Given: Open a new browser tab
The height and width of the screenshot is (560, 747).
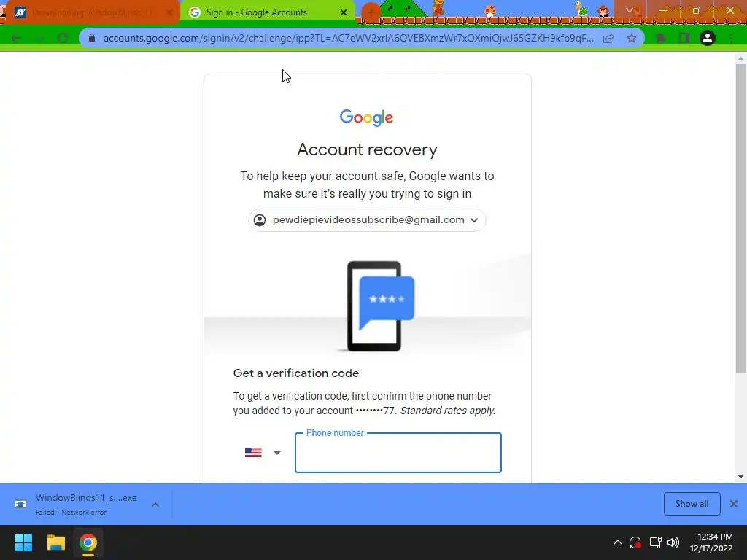Looking at the screenshot, I should [371, 12].
